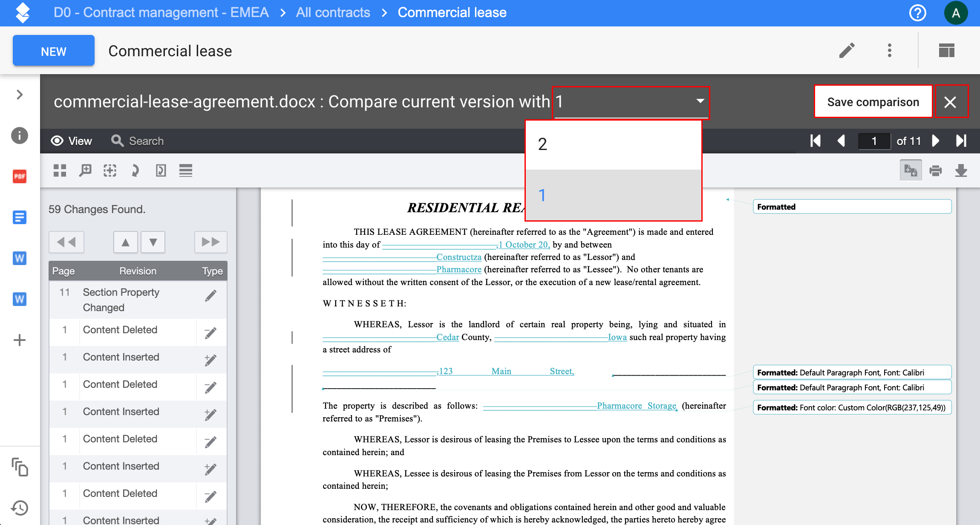The height and width of the screenshot is (525, 980).
Task: Toggle the panel layout control top right
Action: 947,50
